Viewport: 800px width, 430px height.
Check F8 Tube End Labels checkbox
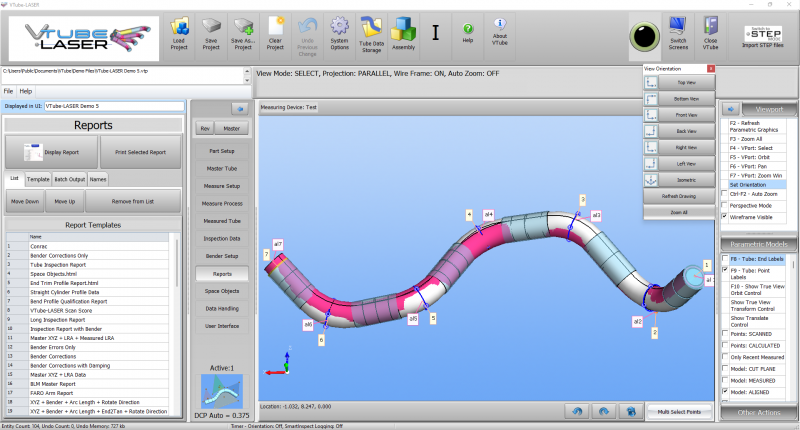click(x=725, y=258)
